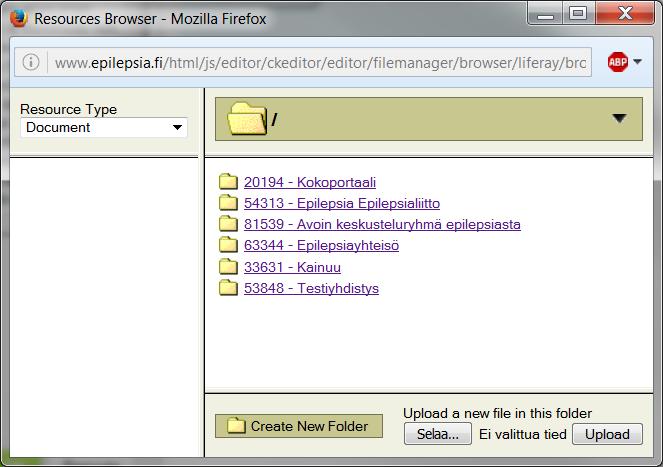Open the Adblock Plus icon
The image size is (663, 467).
point(618,62)
